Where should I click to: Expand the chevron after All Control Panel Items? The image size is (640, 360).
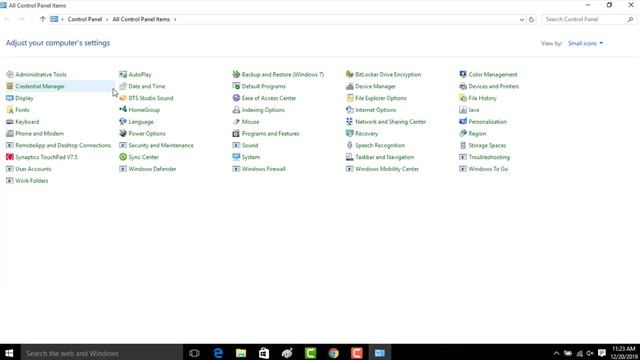[x=175, y=20]
